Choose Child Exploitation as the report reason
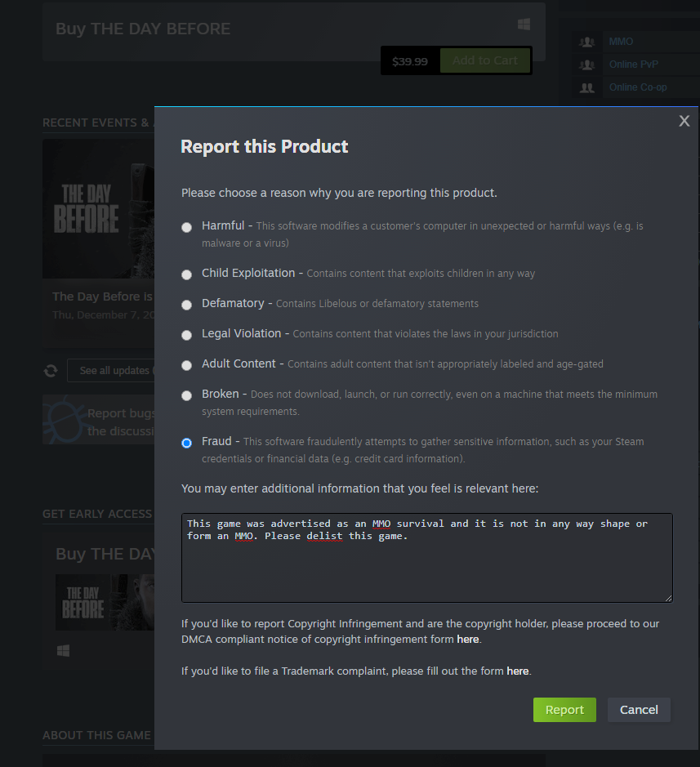Screen dimensions: 700x767 [187, 274]
